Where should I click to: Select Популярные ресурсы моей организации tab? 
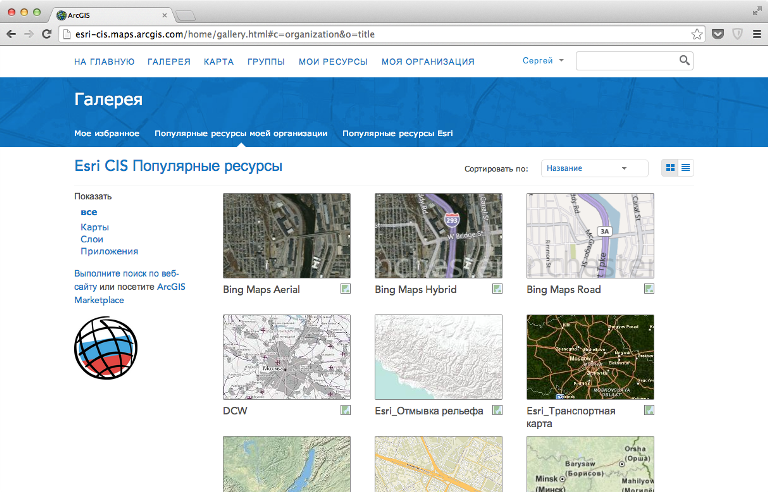click(x=241, y=133)
